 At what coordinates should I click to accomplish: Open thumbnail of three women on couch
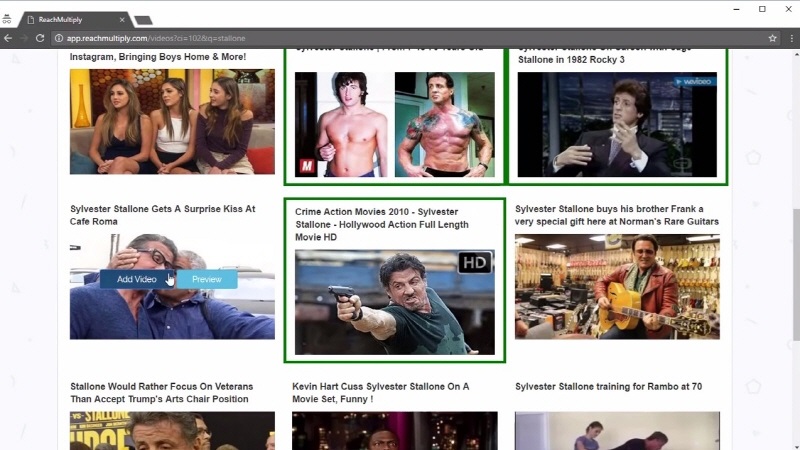pos(172,122)
